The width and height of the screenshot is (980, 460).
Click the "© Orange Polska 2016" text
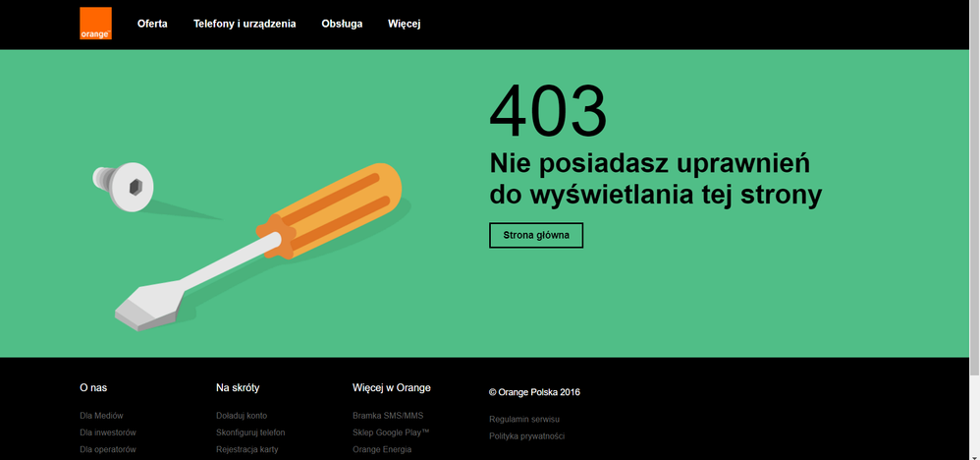(534, 392)
